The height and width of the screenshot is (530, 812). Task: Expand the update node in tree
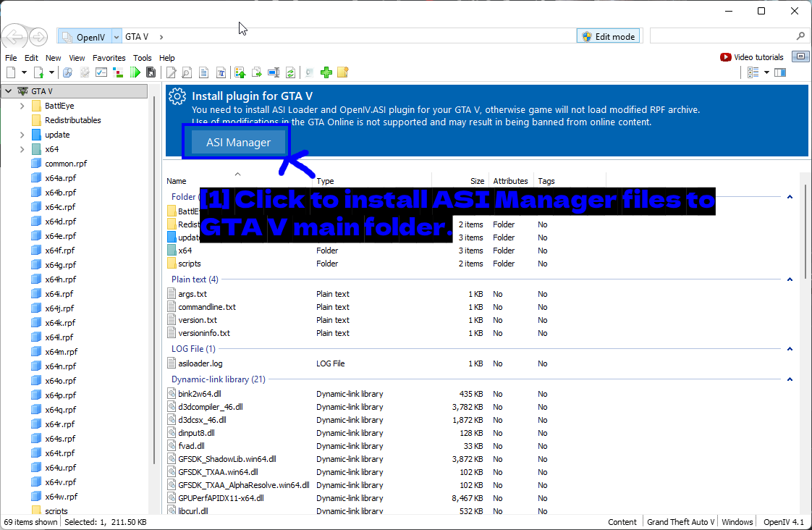22,135
